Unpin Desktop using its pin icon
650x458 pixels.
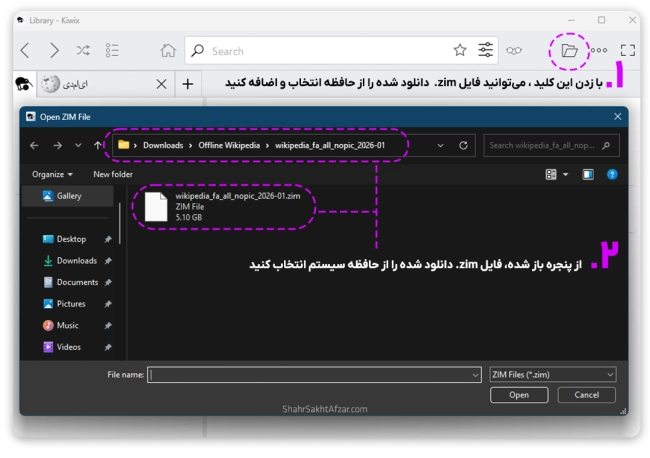(x=108, y=239)
